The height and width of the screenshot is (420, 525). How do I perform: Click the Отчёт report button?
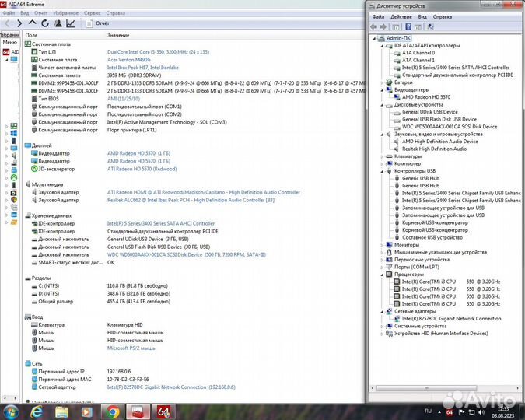click(x=97, y=23)
